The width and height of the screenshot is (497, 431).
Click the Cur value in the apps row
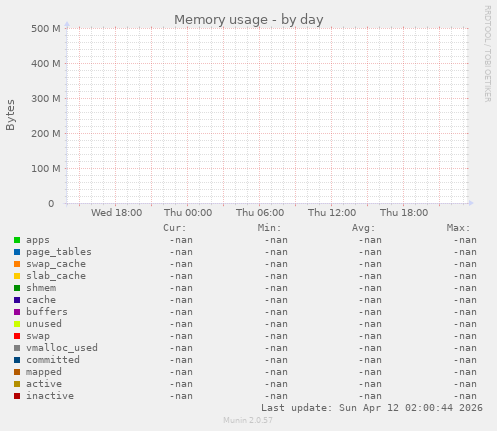181,240
